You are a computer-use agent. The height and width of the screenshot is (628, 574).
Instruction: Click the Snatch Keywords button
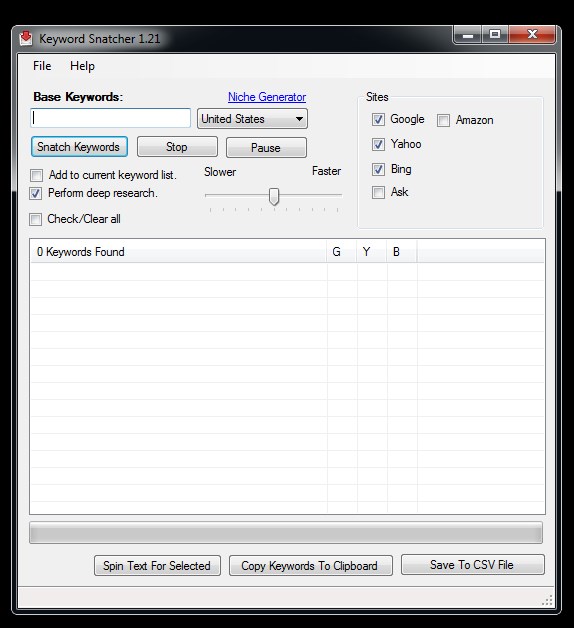point(79,147)
